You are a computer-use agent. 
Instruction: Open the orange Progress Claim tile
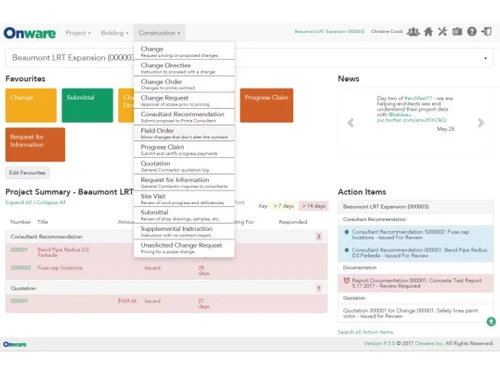pyautogui.click(x=267, y=105)
